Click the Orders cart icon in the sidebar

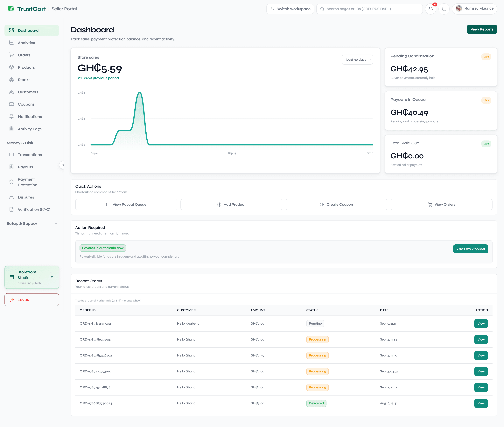11,55
